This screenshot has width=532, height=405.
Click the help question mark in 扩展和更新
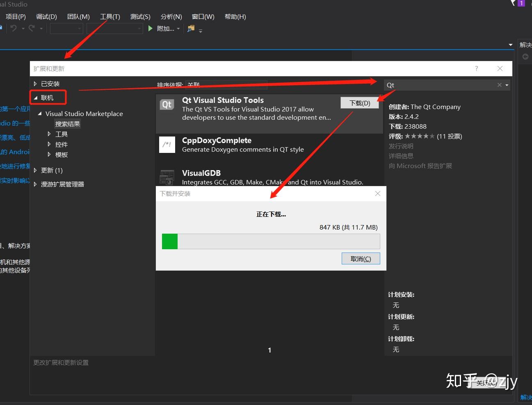(476, 68)
